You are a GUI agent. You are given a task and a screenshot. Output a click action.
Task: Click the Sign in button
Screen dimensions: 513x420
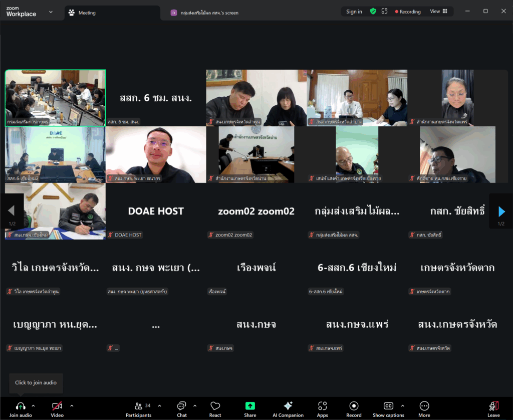coord(354,12)
